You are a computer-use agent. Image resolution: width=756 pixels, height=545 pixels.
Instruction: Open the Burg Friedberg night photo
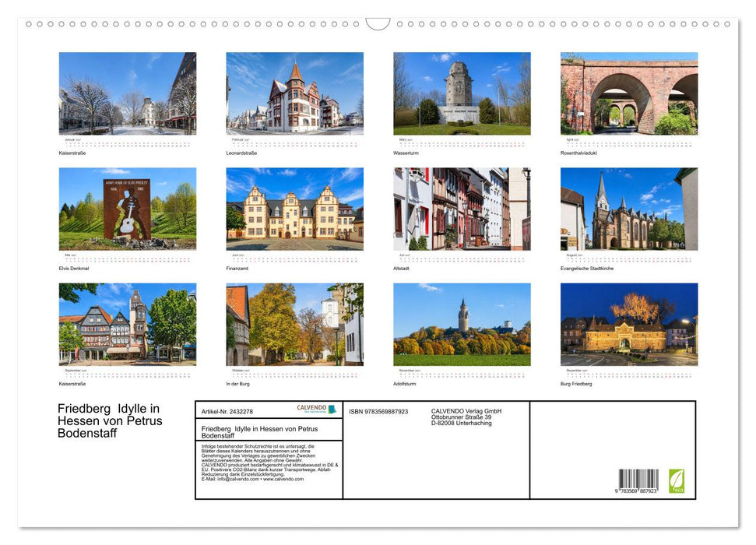click(629, 324)
